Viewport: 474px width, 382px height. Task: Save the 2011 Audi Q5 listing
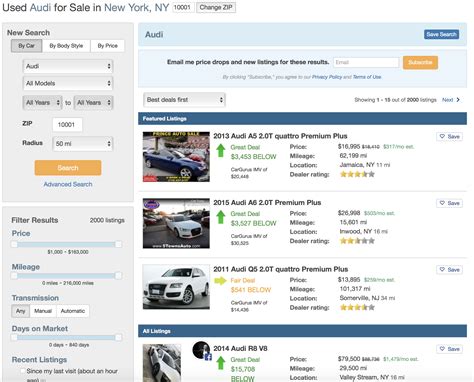point(449,269)
